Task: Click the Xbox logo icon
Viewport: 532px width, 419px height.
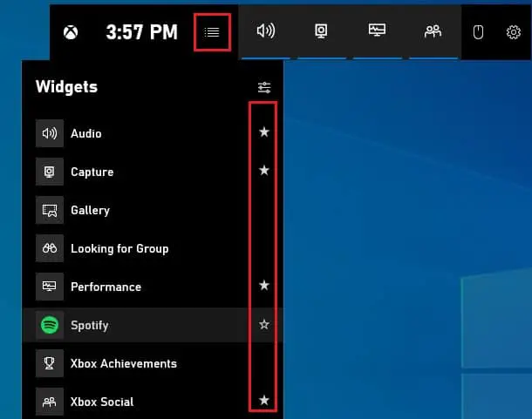Action: 71,32
